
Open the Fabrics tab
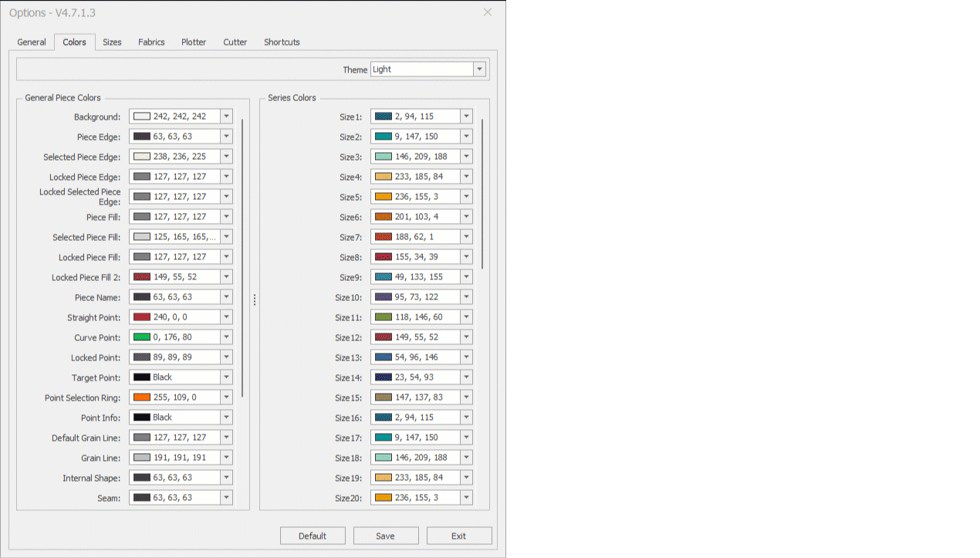click(151, 42)
